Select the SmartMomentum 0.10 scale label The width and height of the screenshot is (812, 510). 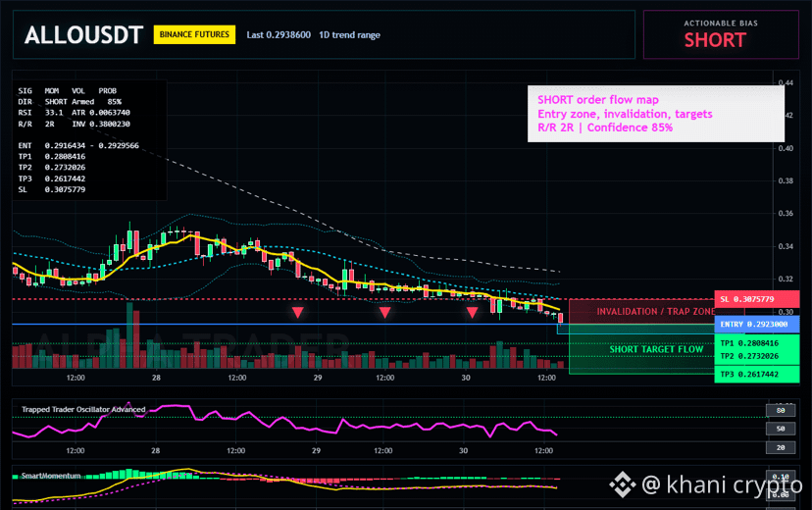pos(781,477)
